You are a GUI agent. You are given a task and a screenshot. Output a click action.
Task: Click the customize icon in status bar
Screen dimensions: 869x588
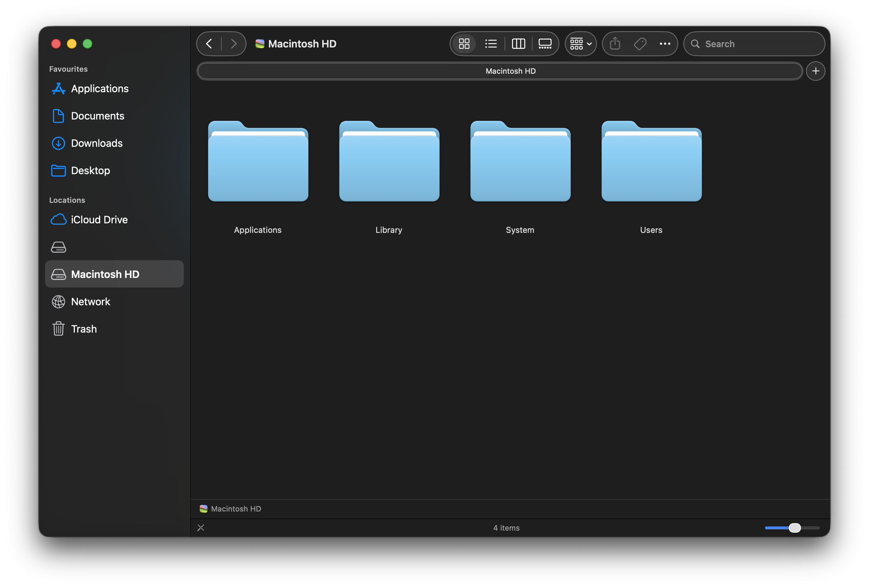click(201, 528)
